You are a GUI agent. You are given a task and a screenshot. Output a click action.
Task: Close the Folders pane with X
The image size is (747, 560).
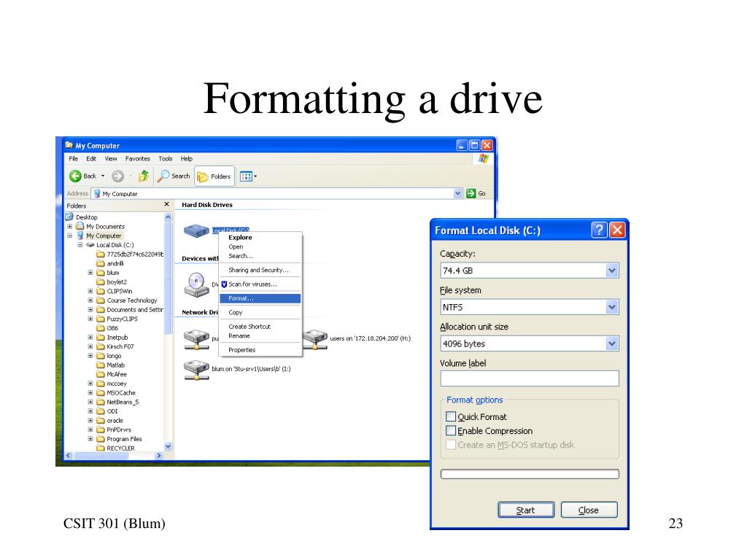tap(167, 204)
